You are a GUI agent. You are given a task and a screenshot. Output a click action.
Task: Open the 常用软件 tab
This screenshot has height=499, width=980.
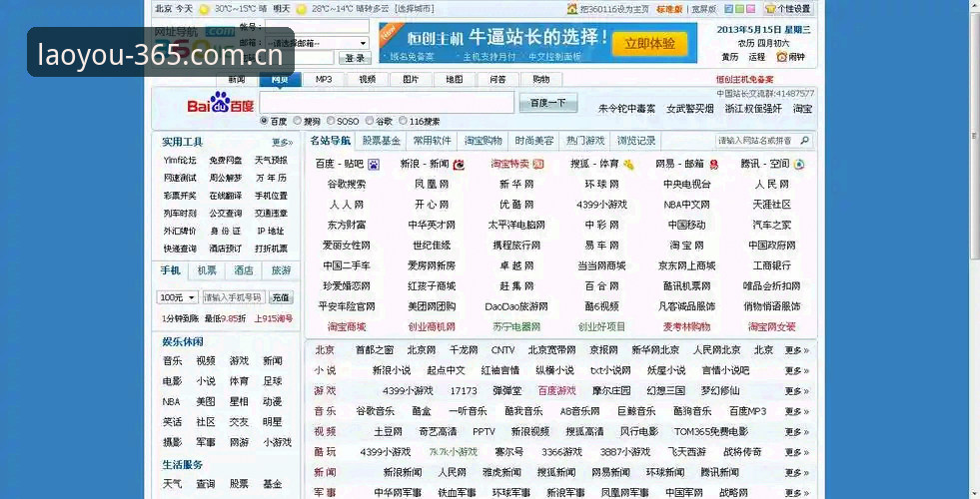click(432, 141)
